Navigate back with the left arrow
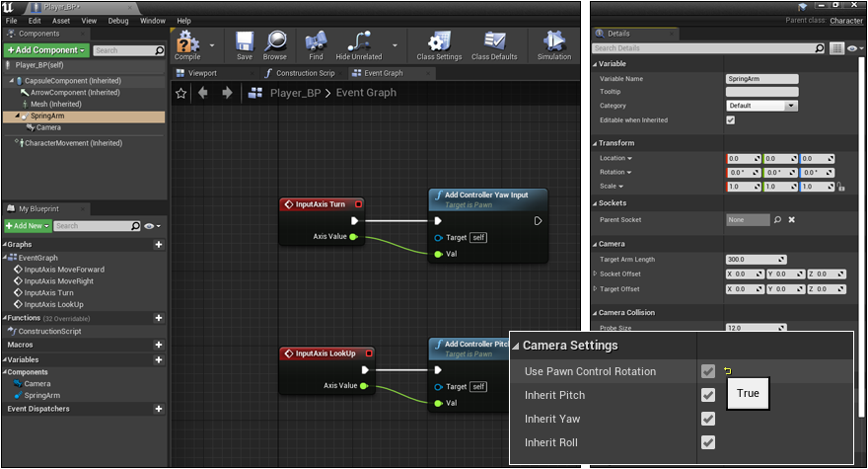The image size is (868, 469). (203, 93)
